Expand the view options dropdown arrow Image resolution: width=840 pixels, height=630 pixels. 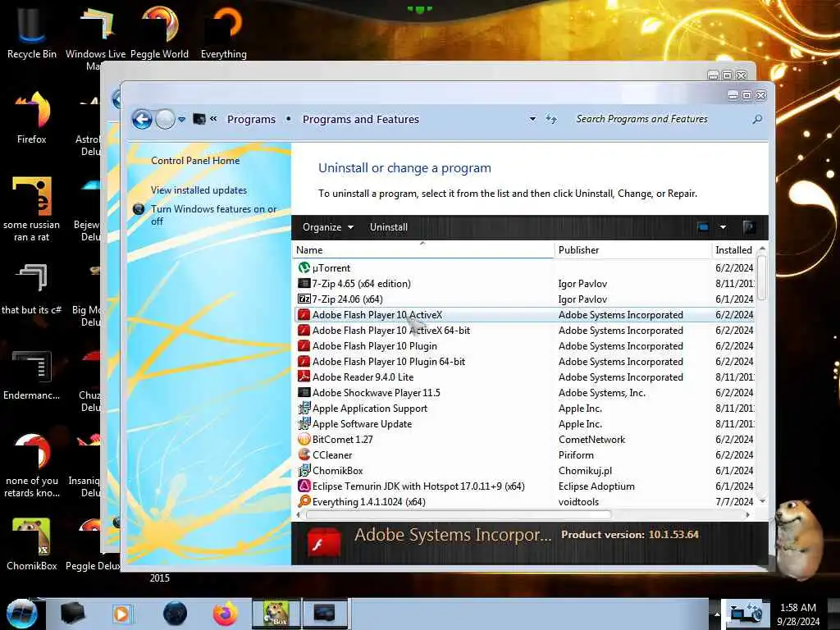click(723, 227)
